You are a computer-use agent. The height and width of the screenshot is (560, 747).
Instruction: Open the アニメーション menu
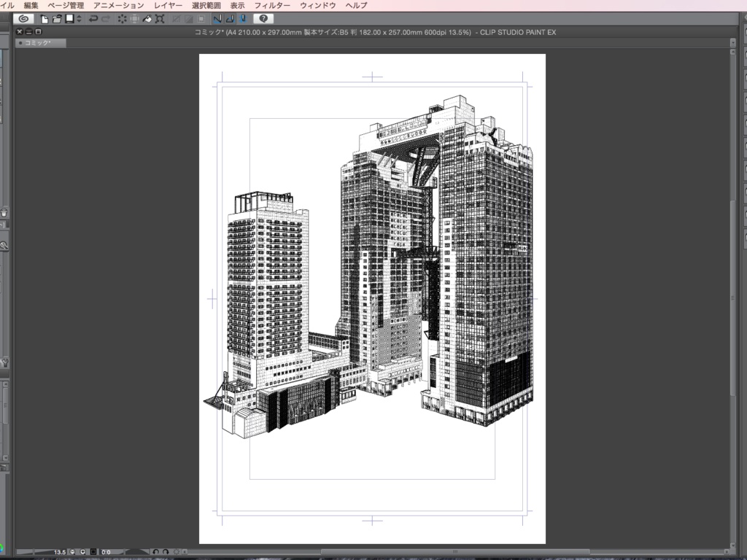click(119, 5)
